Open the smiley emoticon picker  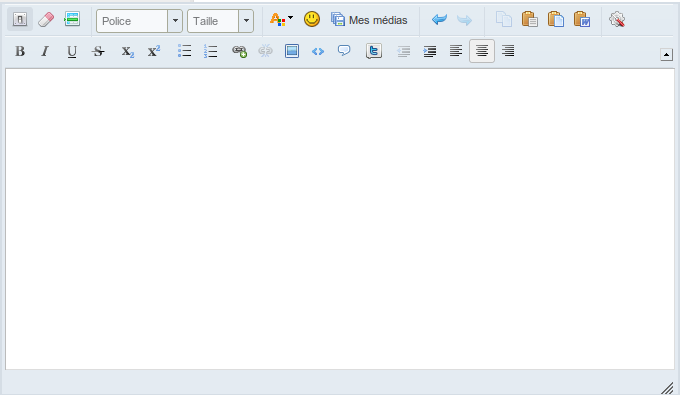point(312,19)
